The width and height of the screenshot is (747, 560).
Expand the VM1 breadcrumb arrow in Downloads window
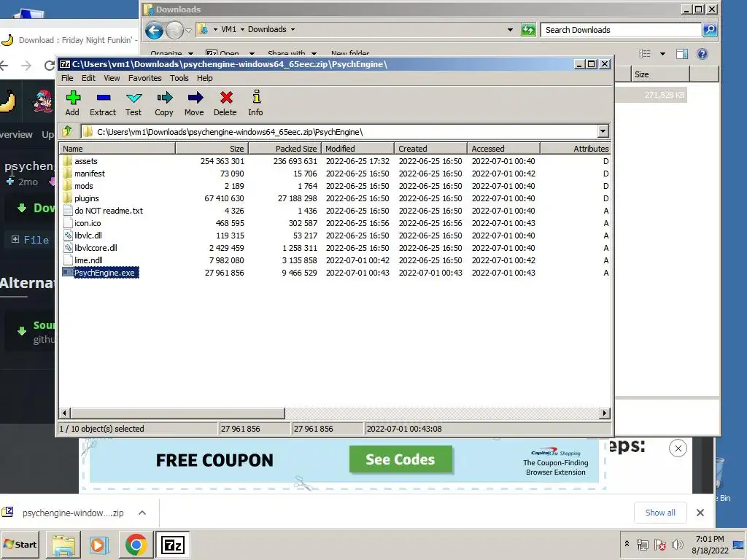(x=242, y=29)
